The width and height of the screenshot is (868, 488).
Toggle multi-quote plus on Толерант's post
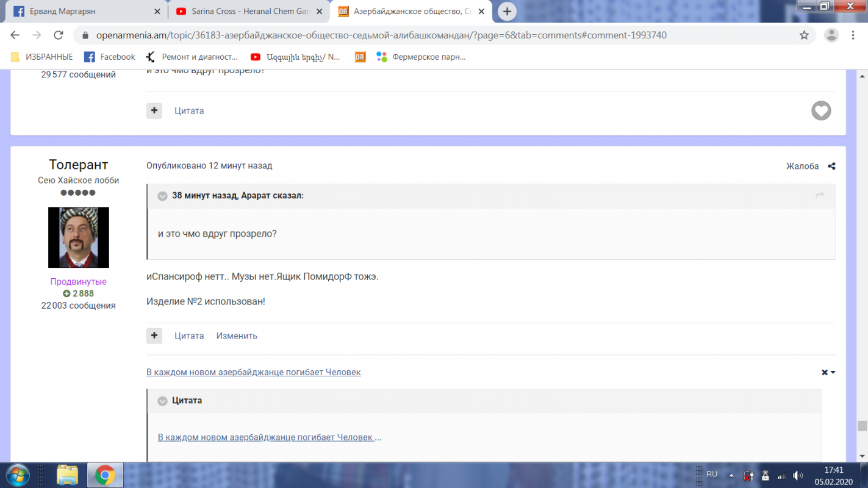click(154, 335)
